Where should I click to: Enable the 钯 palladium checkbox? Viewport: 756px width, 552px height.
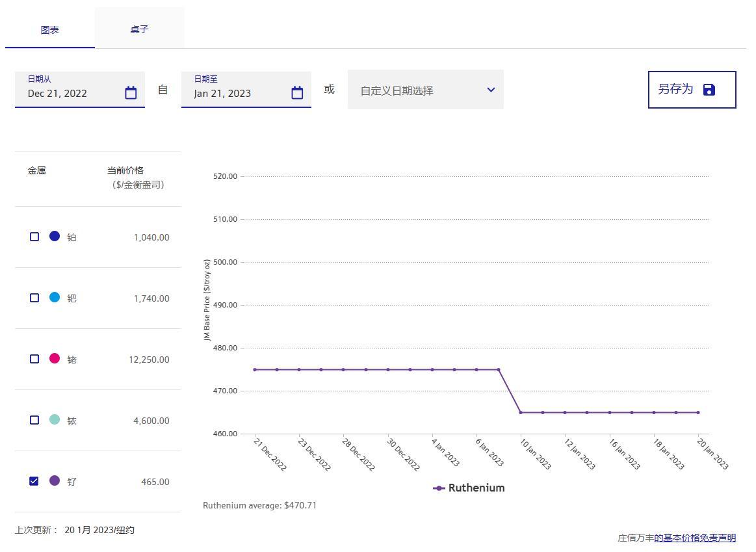coord(34,298)
